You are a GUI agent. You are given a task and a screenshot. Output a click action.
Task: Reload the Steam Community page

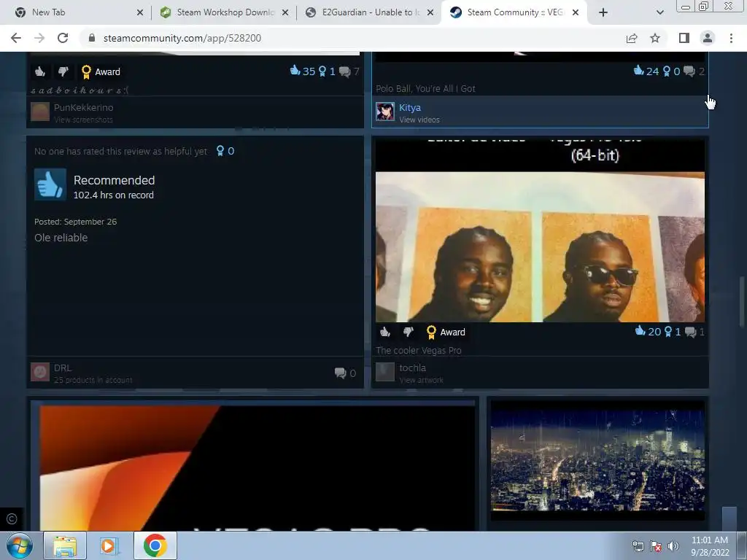pyautogui.click(x=63, y=38)
